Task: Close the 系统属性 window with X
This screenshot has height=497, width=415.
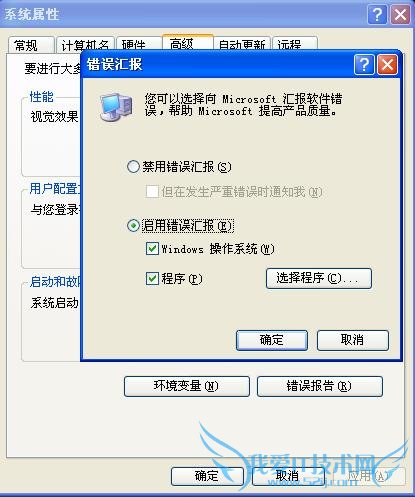Action: pos(400,15)
